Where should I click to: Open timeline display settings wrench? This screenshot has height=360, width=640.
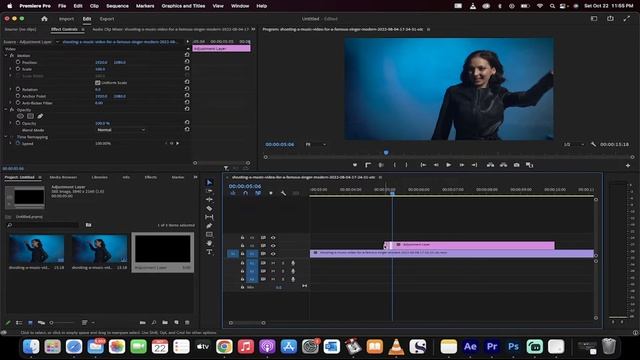283,193
